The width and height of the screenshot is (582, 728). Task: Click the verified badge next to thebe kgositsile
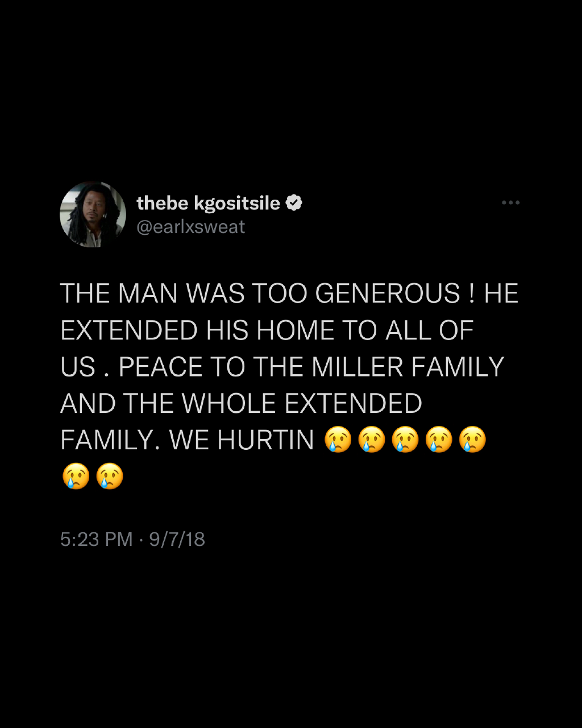click(x=295, y=202)
